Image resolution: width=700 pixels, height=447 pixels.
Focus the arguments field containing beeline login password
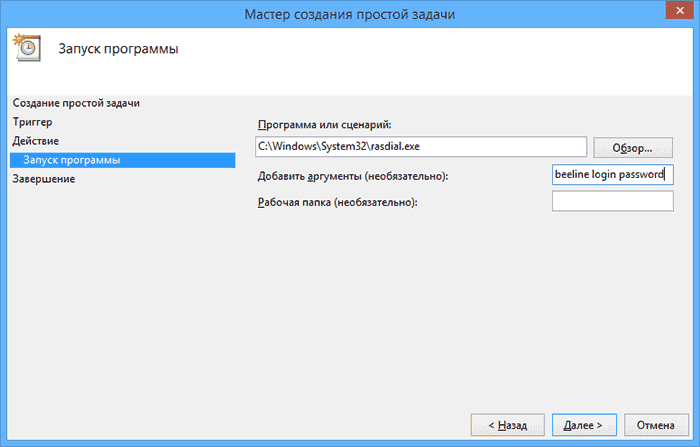[612, 175]
